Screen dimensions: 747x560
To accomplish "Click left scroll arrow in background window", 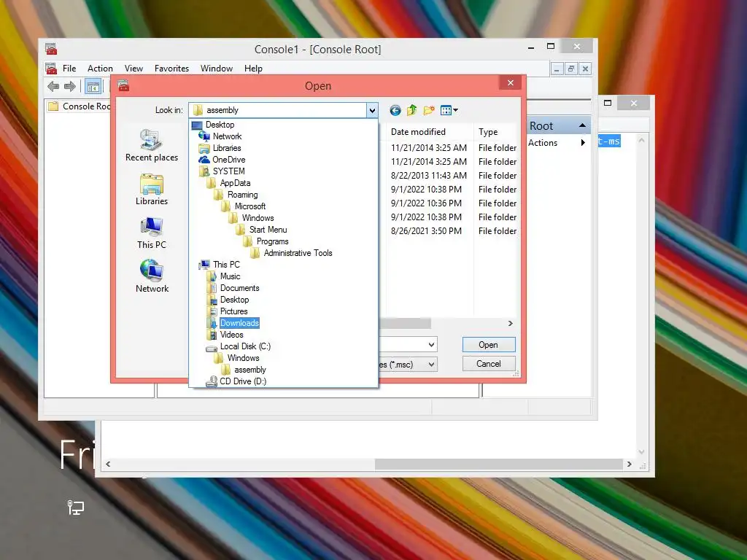I will pyautogui.click(x=108, y=464).
